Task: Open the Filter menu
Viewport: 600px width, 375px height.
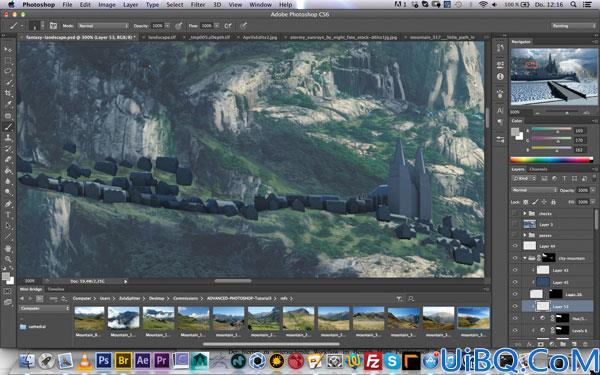Action: (198, 5)
